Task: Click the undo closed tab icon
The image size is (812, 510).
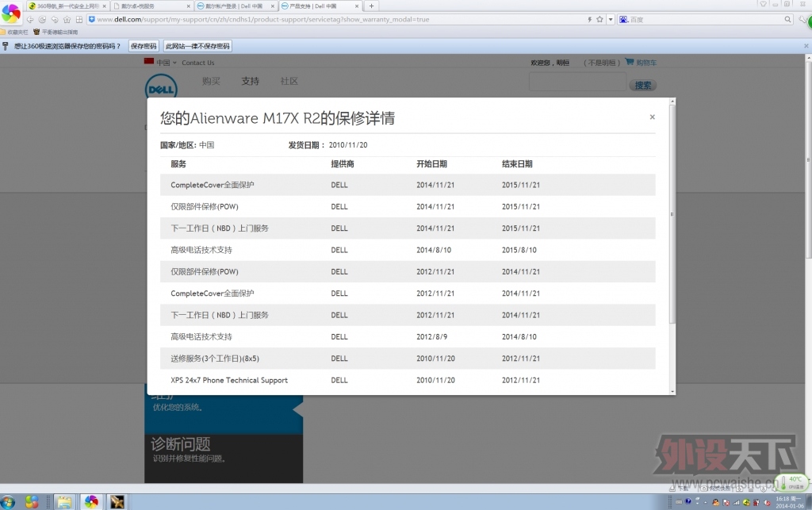Action: point(55,20)
